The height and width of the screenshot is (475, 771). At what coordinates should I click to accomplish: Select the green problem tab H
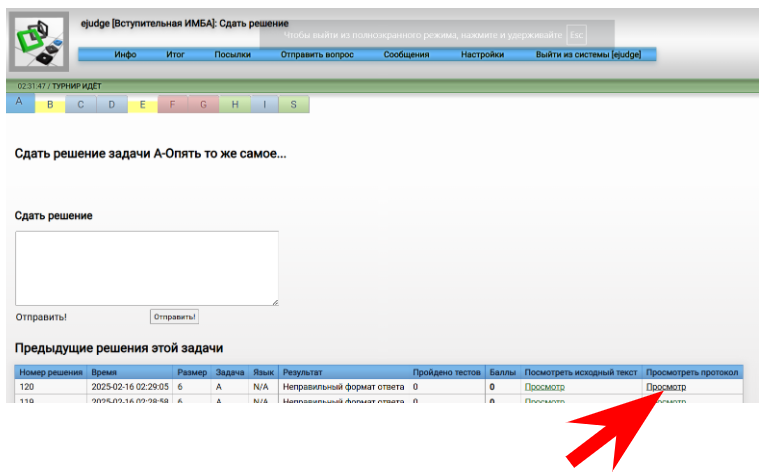coord(234,104)
